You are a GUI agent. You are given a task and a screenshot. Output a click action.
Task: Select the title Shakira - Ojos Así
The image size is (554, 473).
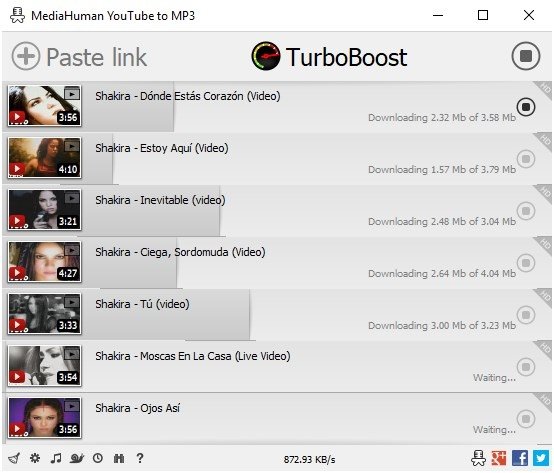pyautogui.click(x=137, y=408)
